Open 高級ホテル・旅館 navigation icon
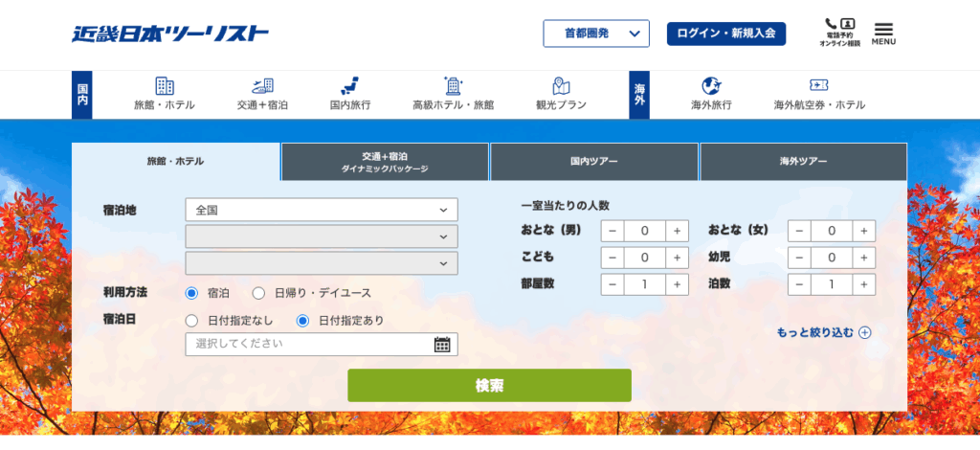Viewport: 980px width, 450px height. click(453, 86)
